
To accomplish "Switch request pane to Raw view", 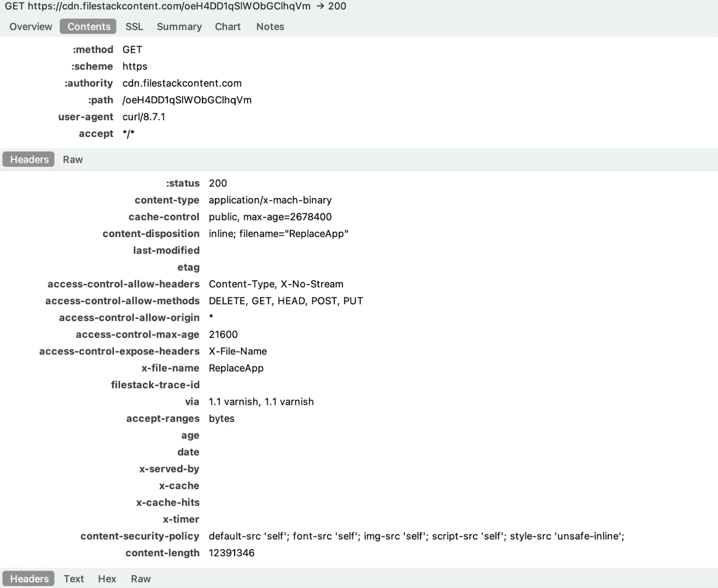I will 73,159.
